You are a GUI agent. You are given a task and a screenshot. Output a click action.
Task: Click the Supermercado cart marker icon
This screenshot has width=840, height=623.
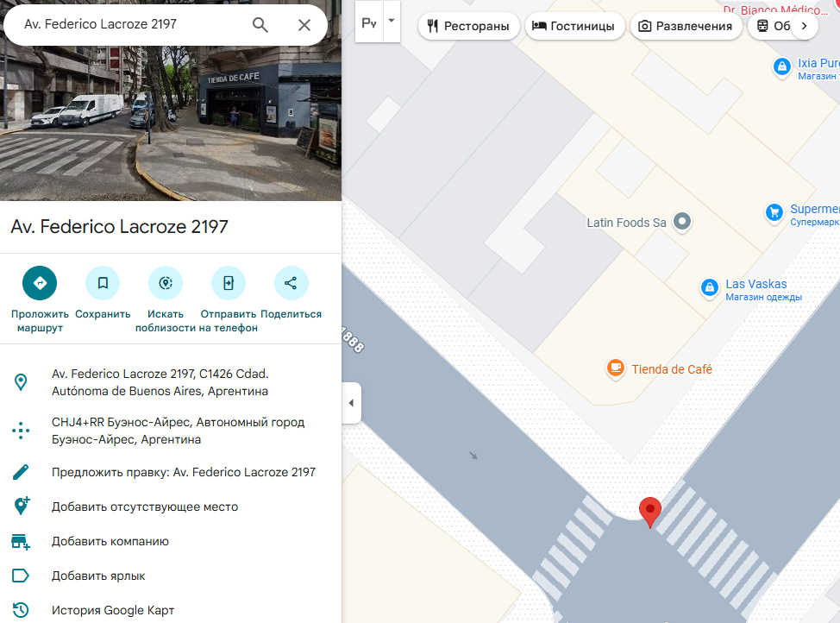click(x=774, y=213)
